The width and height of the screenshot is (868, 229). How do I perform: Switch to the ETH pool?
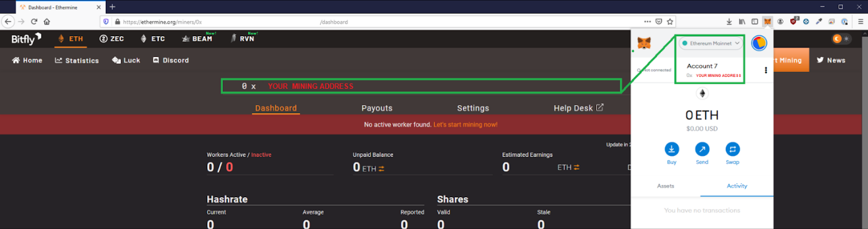click(x=70, y=39)
